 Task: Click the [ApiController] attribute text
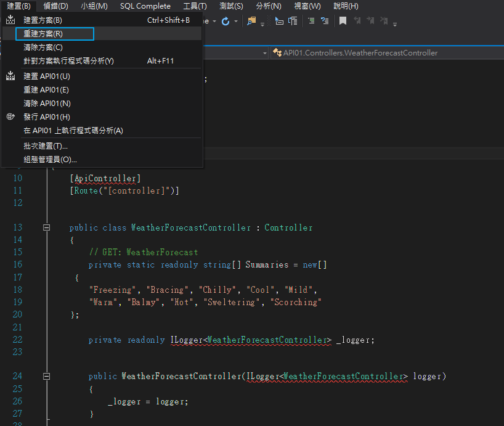(105, 178)
